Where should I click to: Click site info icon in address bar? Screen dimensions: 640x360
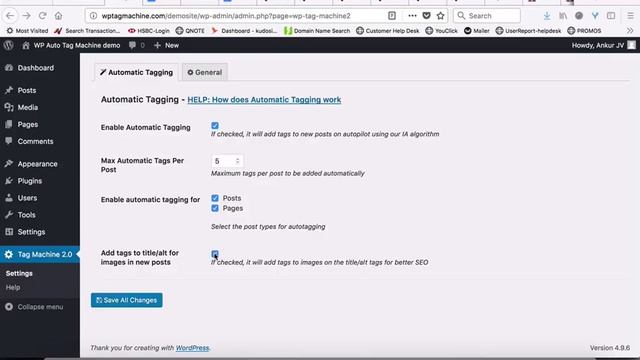point(93,16)
